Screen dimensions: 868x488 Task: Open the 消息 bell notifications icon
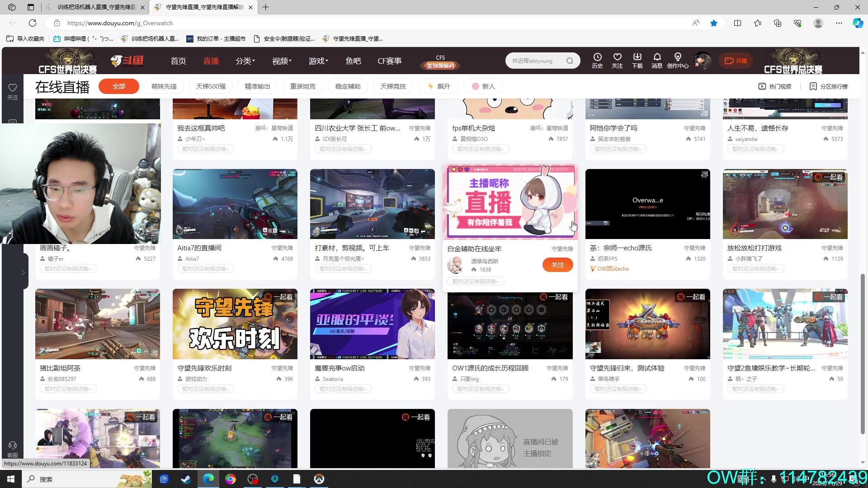657,60
